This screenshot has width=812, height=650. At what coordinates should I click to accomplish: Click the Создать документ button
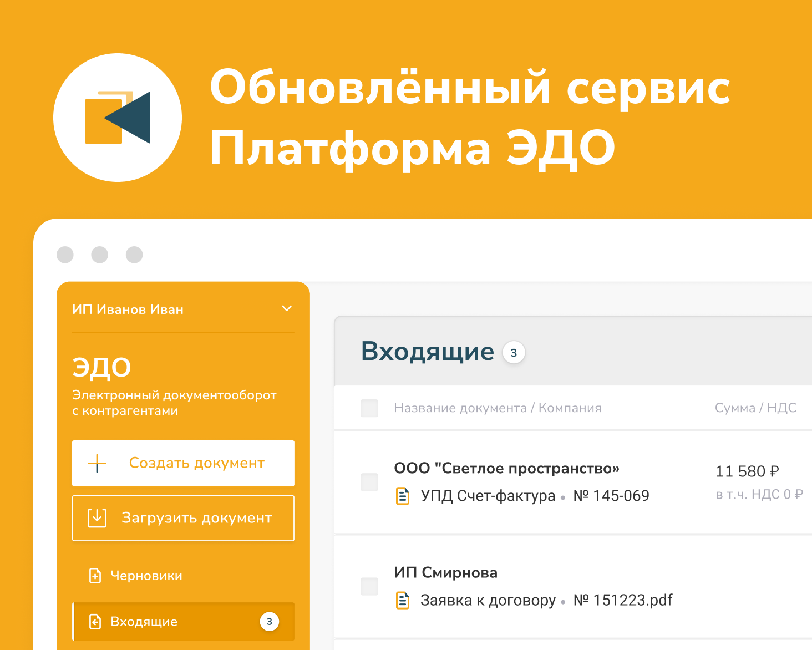click(x=183, y=463)
